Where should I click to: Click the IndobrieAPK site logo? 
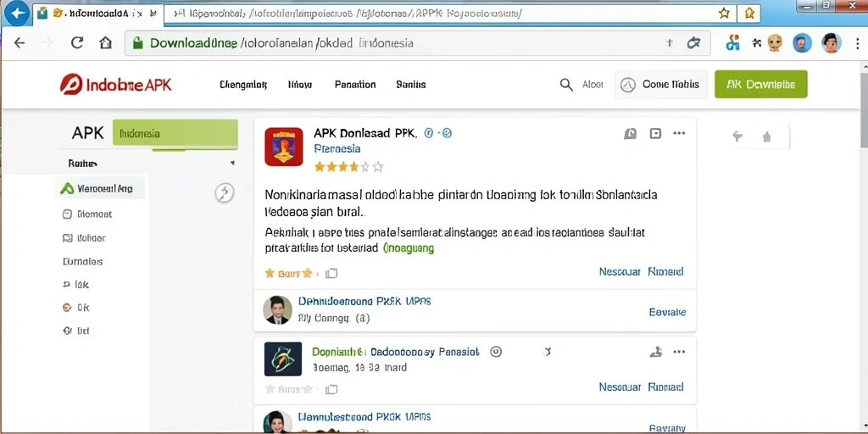(115, 85)
